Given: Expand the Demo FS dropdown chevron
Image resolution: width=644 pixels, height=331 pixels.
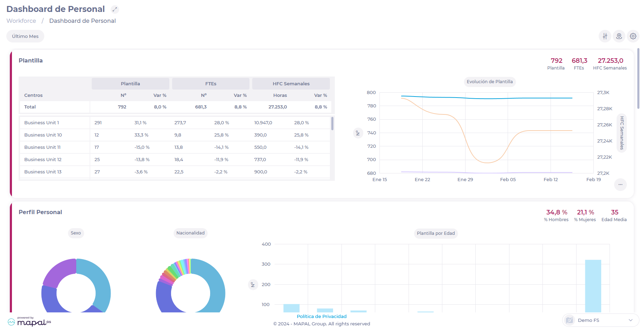Looking at the screenshot, I should tap(630, 320).
